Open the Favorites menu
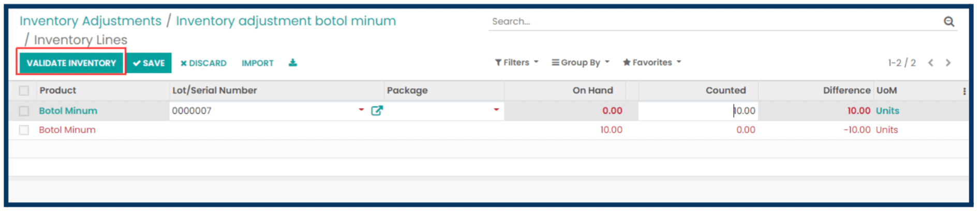 651,62
